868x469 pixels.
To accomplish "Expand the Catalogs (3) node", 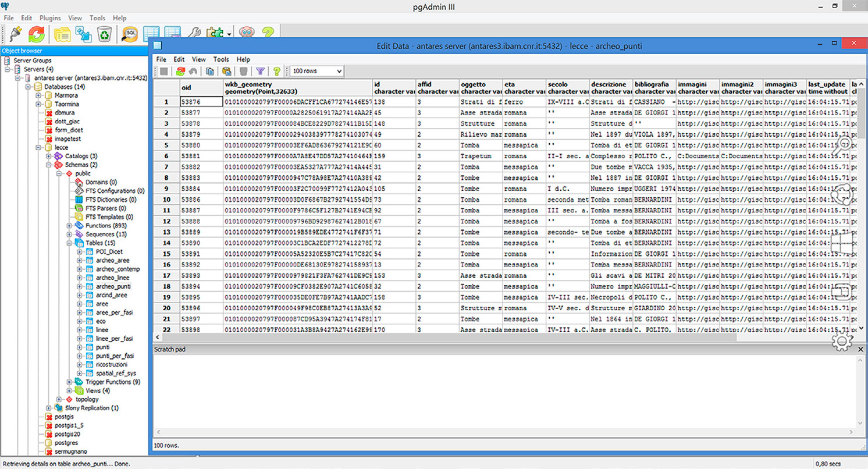I will 49,156.
